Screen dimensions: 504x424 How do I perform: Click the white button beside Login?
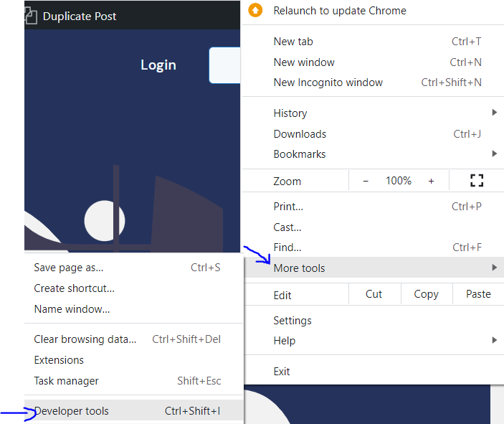pos(224,65)
